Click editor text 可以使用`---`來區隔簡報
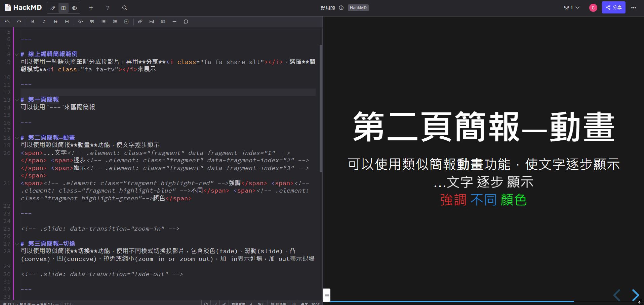The width and height of the screenshot is (644, 305). coord(58,107)
